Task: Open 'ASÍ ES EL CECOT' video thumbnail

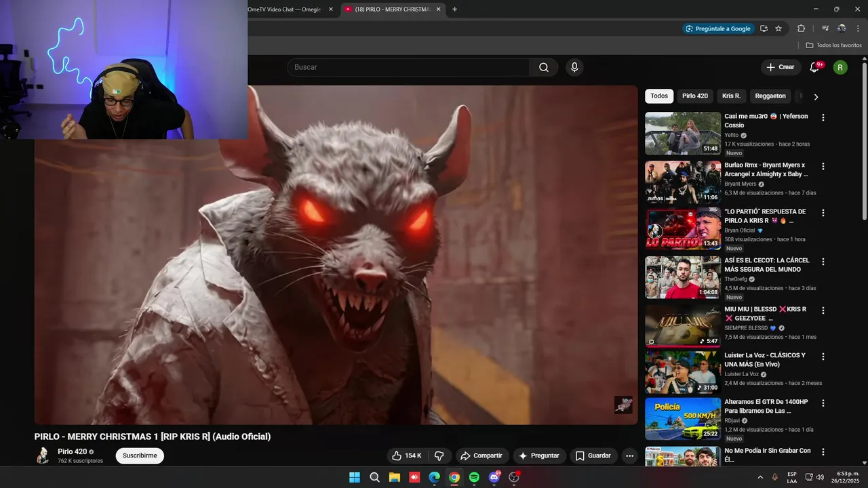Action: [x=683, y=277]
